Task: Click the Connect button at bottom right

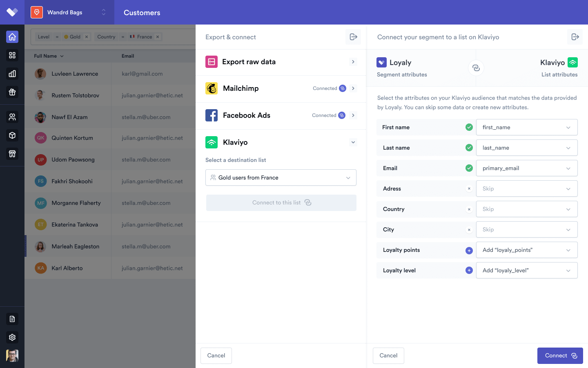Action: 560,356
